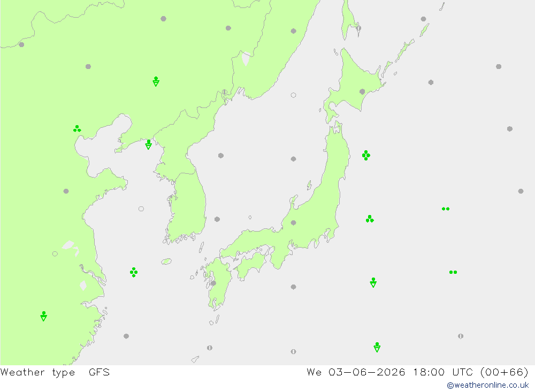This screenshot has height=392, width=535.
Task: Select the small open circle between Korea and Honshu
Action: click(x=250, y=217)
